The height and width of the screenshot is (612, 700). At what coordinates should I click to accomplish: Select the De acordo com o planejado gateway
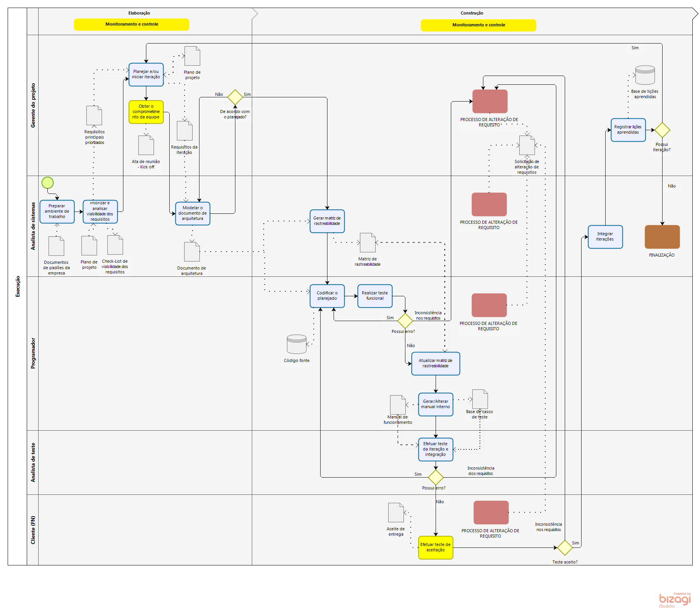pos(235,97)
